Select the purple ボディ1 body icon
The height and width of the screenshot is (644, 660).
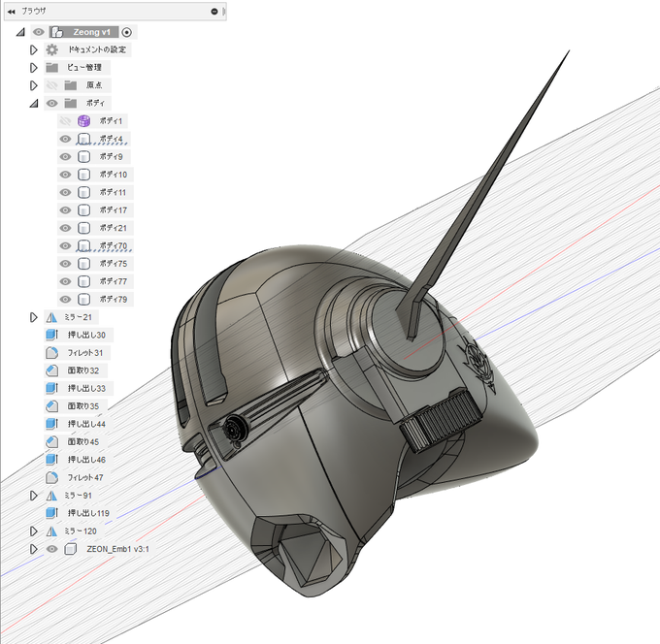(x=84, y=121)
